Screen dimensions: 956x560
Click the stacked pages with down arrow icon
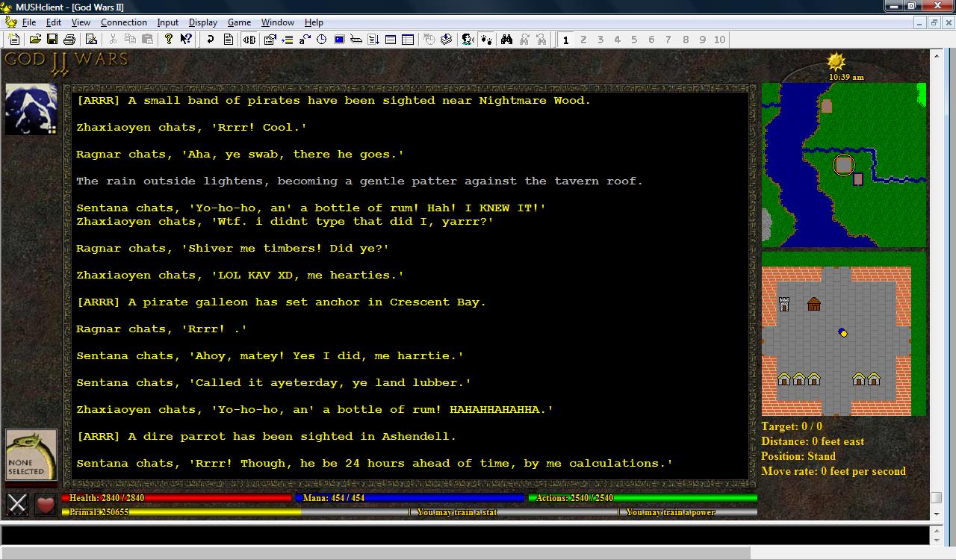(x=447, y=40)
